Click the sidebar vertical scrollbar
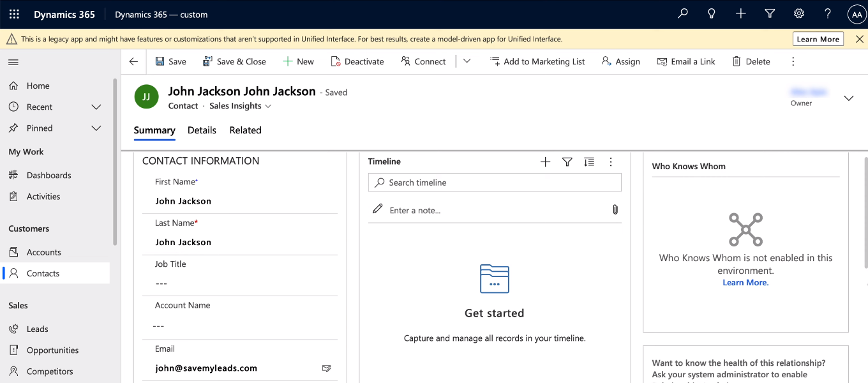Viewport: 868px width, 383px height. coord(115,162)
